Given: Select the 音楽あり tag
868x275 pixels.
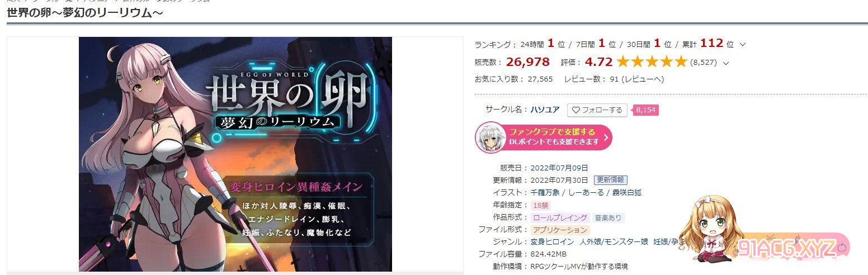Looking at the screenshot, I should point(607,217).
